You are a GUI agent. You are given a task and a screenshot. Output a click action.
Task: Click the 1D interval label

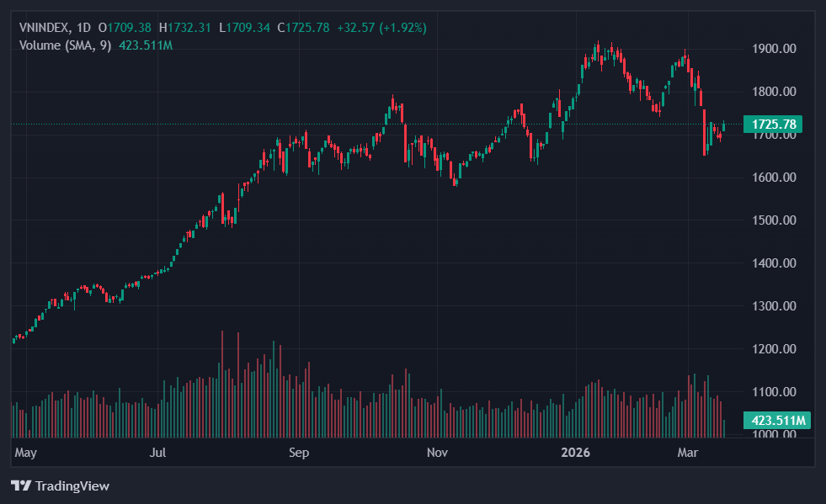pos(83,28)
